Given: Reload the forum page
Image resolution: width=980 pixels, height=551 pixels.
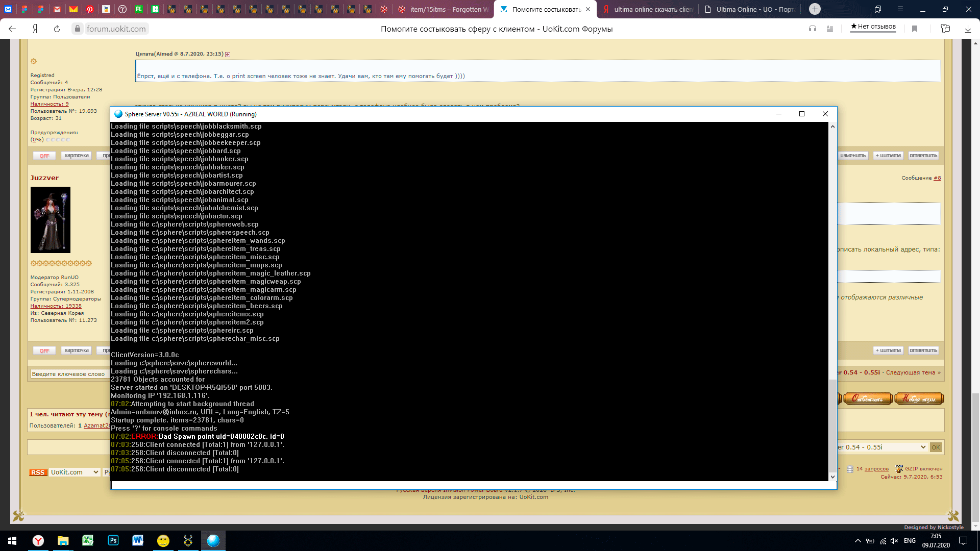Looking at the screenshot, I should (57, 29).
